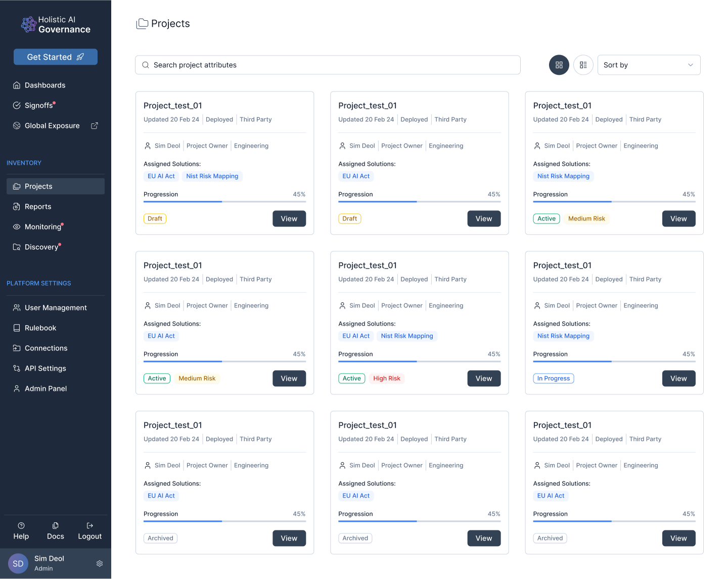
Task: Click the search magnifier icon
Action: [146, 65]
